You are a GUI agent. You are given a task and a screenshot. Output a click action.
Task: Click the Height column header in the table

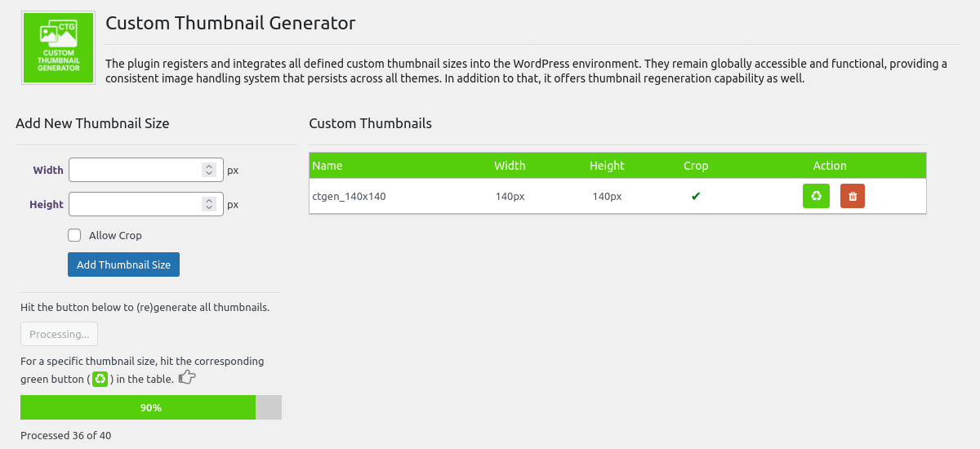coord(607,165)
